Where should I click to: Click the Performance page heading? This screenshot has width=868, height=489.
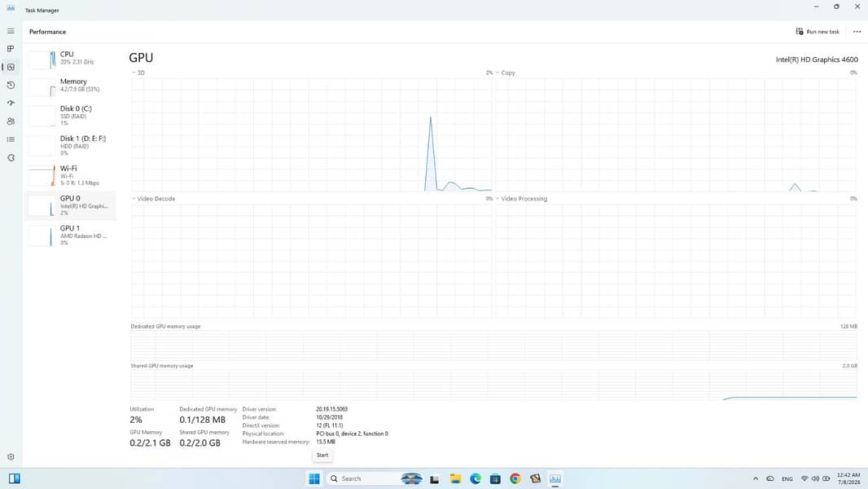[x=47, y=32]
